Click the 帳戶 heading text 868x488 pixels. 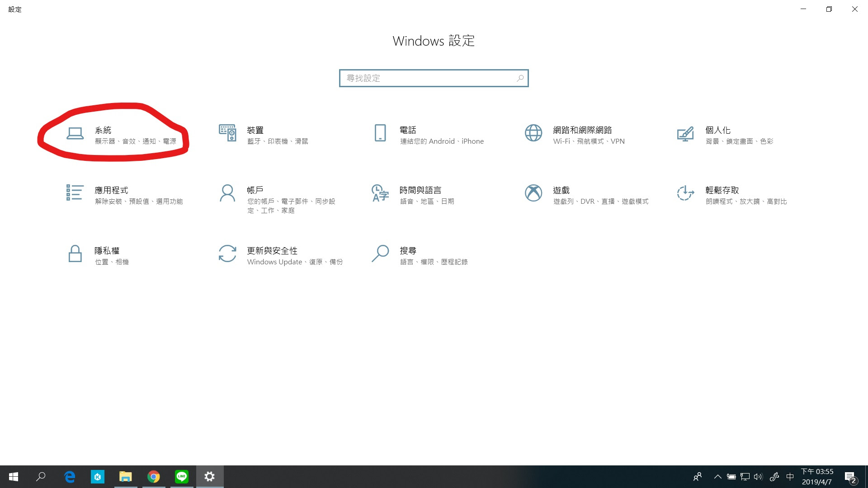[255, 190]
